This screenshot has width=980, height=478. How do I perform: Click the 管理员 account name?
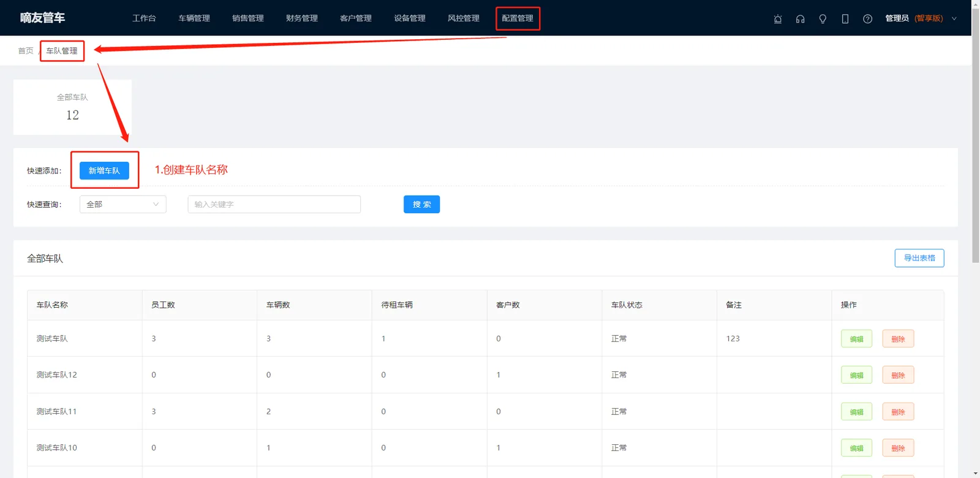[897, 18]
